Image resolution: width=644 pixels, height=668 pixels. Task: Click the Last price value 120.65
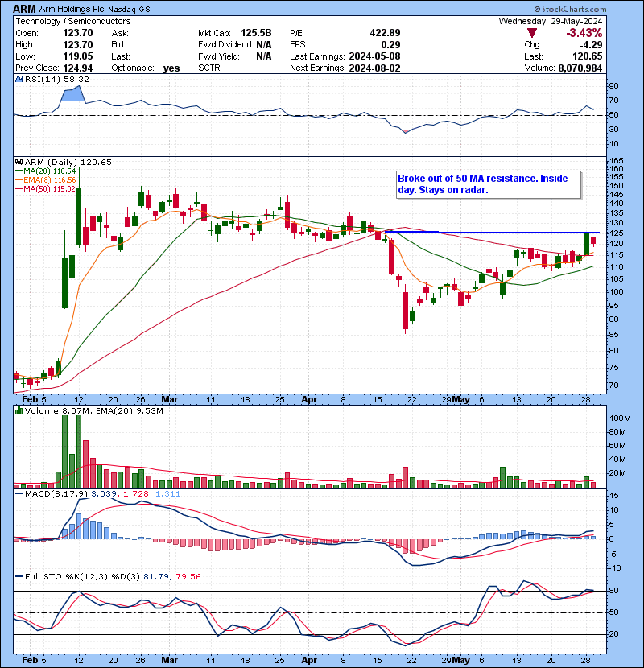point(588,56)
